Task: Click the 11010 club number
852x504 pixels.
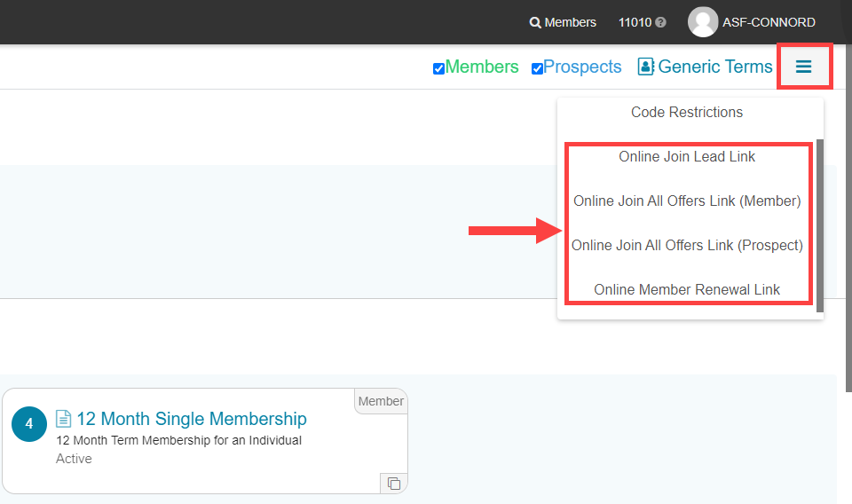Action: pos(635,22)
